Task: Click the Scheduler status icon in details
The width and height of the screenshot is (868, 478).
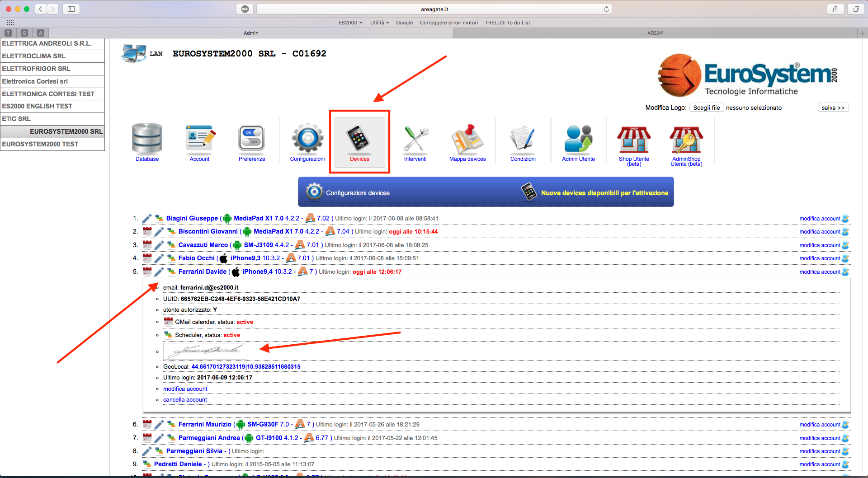Action: pyautogui.click(x=168, y=335)
